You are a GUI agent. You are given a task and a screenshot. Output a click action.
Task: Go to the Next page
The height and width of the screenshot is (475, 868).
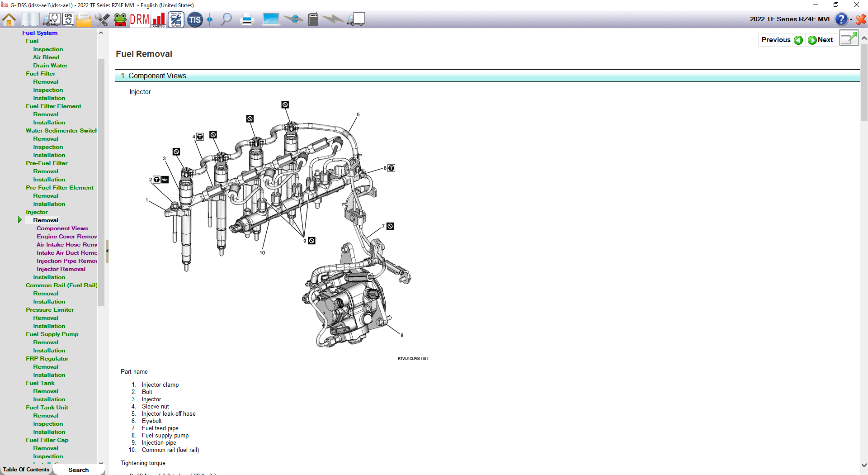[821, 40]
